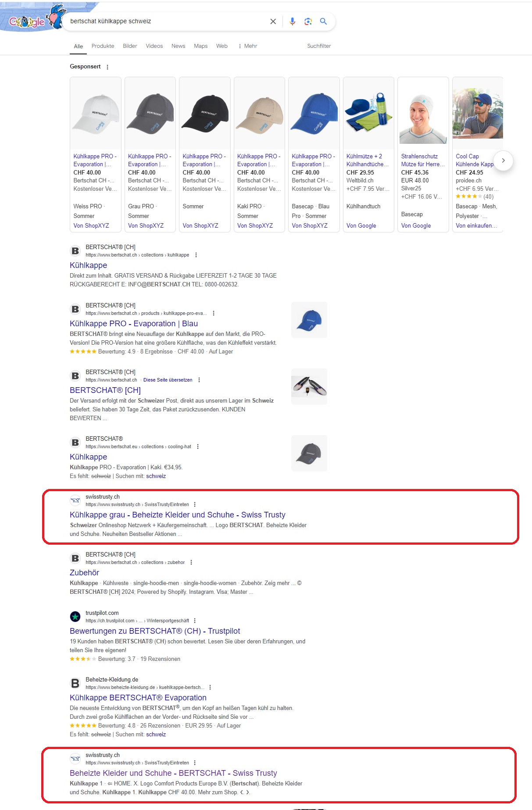Open options next to Gesponsert label
This screenshot has height=810, width=532.
click(x=107, y=67)
